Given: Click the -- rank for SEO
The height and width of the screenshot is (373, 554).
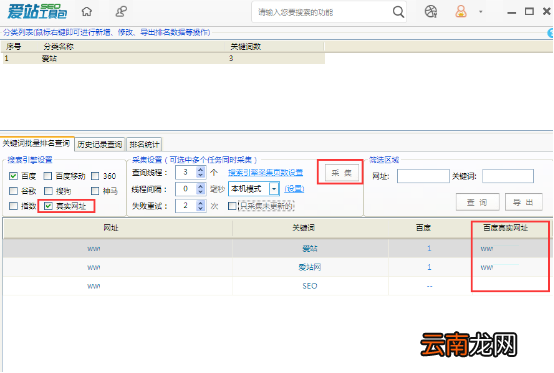Looking at the screenshot, I should tap(429, 286).
